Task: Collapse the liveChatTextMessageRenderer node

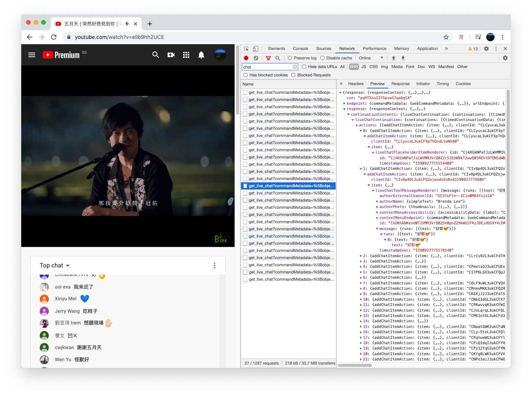Action: click(x=373, y=191)
